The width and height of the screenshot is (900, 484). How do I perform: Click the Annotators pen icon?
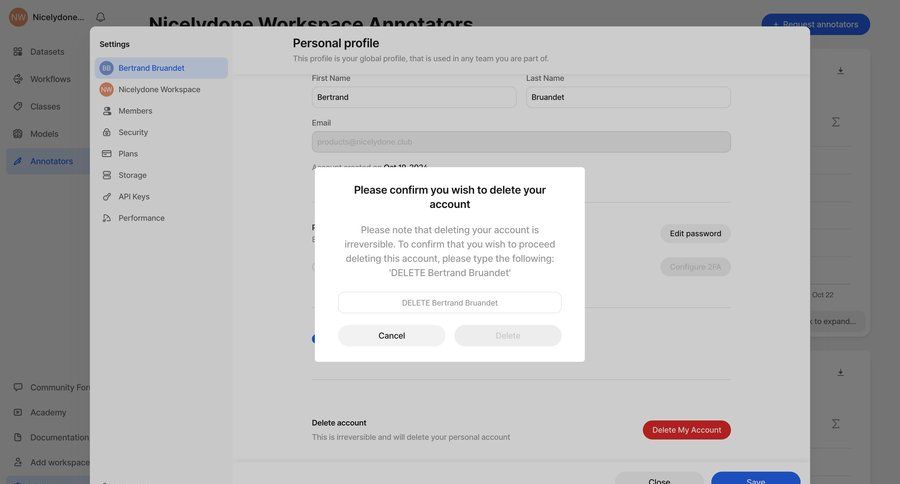(x=18, y=161)
